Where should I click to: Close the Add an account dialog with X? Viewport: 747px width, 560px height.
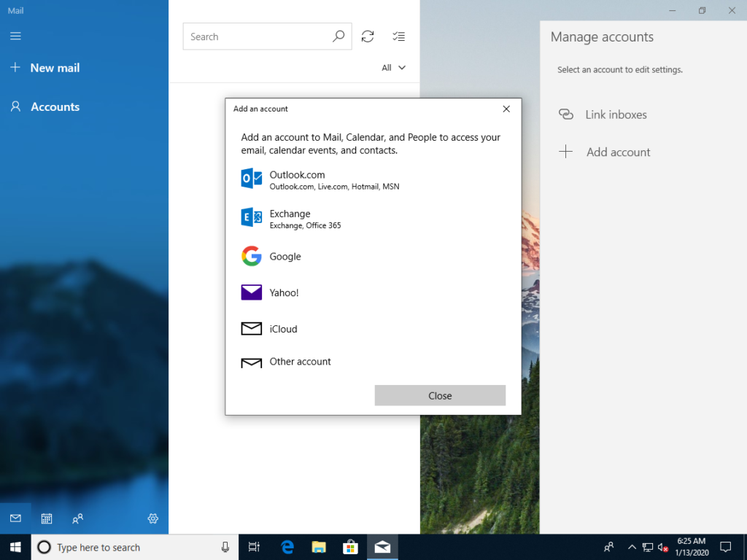pyautogui.click(x=506, y=109)
